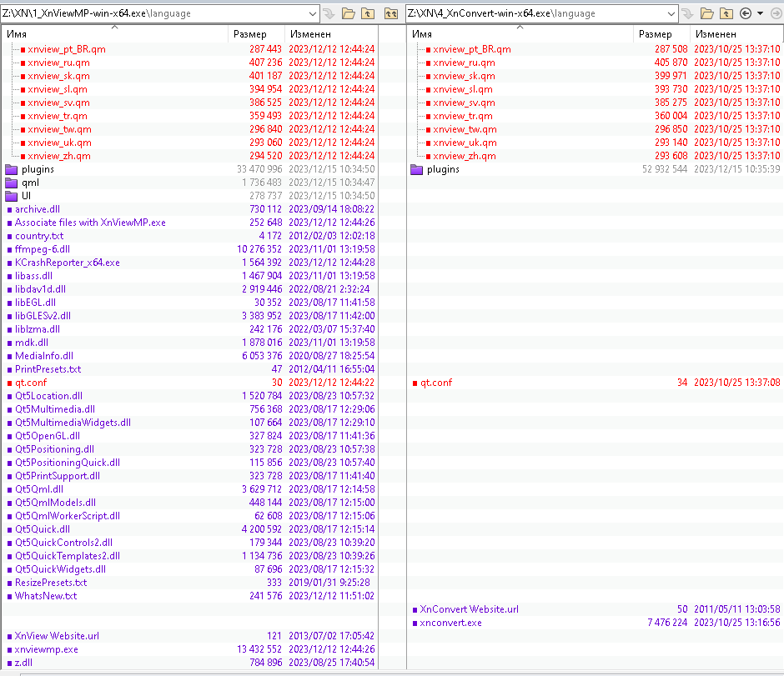This screenshot has height=676, width=784.
Task: Select ffmpeg-6.dll file
Action: coord(43,249)
